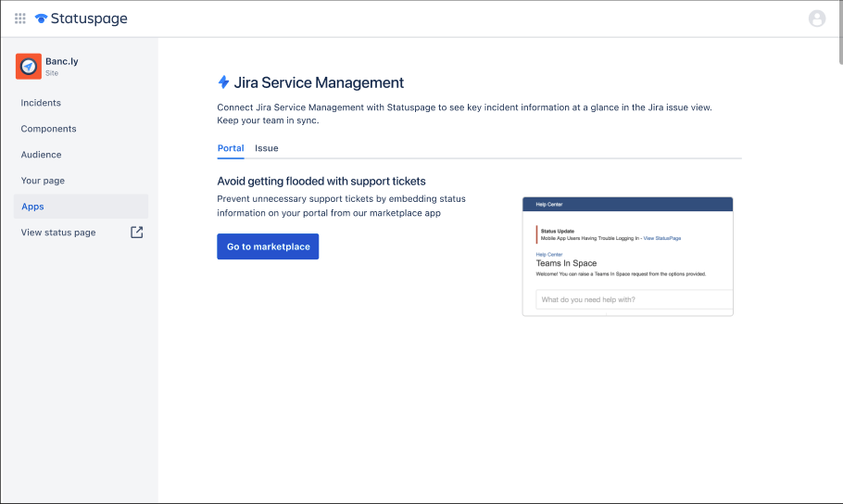Click the vertical scrollbar at right edge
This screenshot has height=504, width=843.
(841, 32)
